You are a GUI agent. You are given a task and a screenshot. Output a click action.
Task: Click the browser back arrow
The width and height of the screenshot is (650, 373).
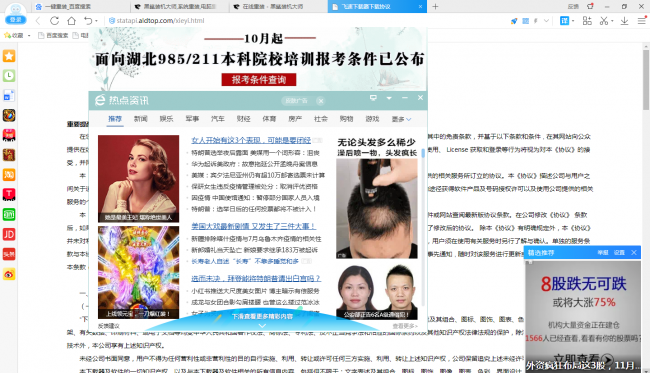tap(38, 21)
